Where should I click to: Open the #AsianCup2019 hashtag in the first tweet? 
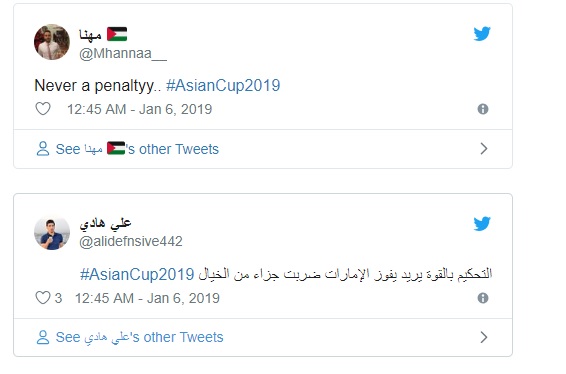[223, 86]
